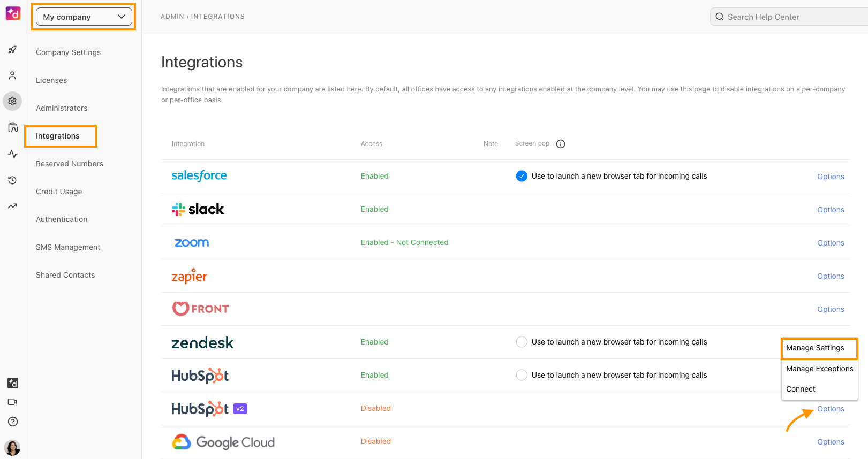Open the activity pulse icon in sidebar
The width and height of the screenshot is (868, 459).
[x=13, y=154]
